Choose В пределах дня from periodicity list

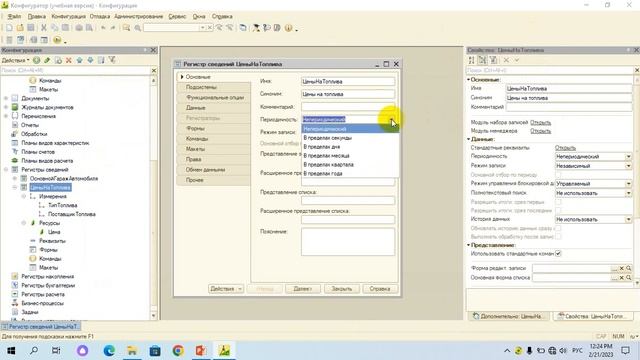[350, 147]
